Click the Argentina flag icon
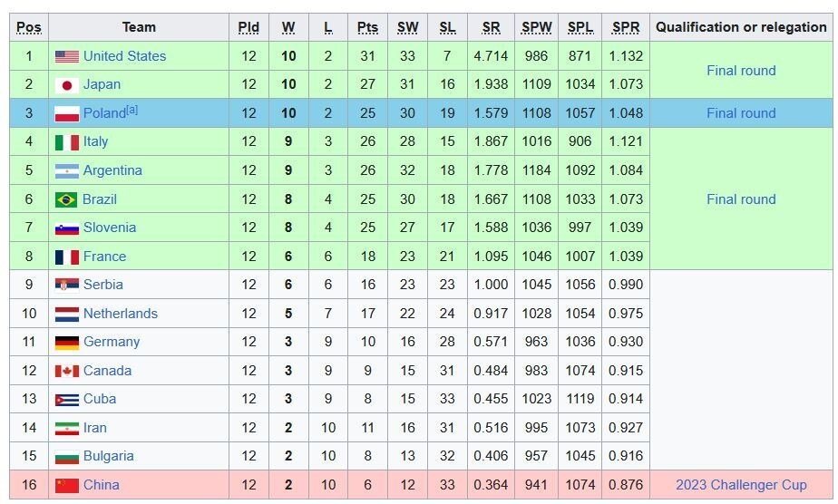Viewport: 838px width, 504px height. pos(66,170)
